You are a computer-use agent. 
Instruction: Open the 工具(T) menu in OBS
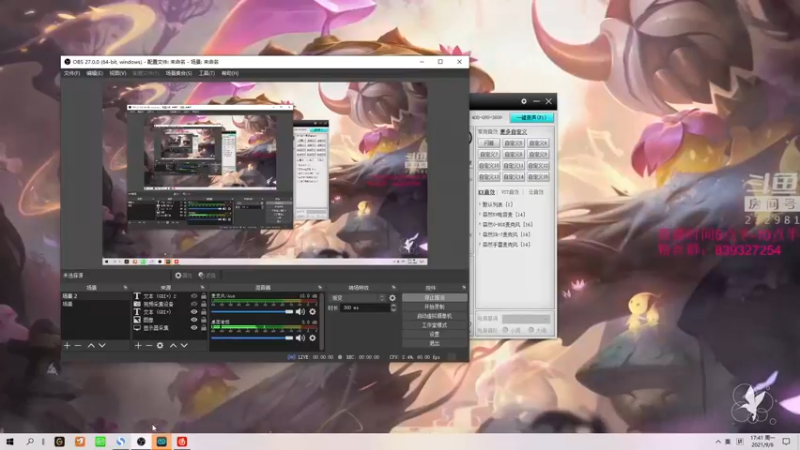pos(207,73)
